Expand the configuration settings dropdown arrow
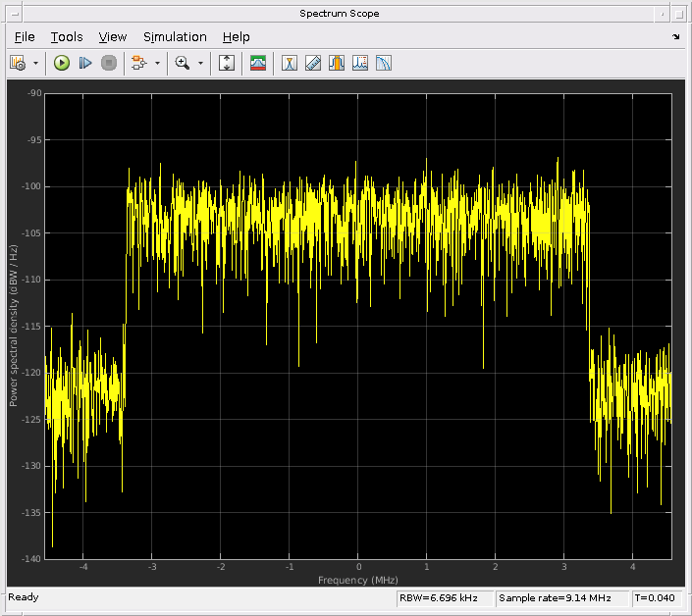 [x=36, y=63]
